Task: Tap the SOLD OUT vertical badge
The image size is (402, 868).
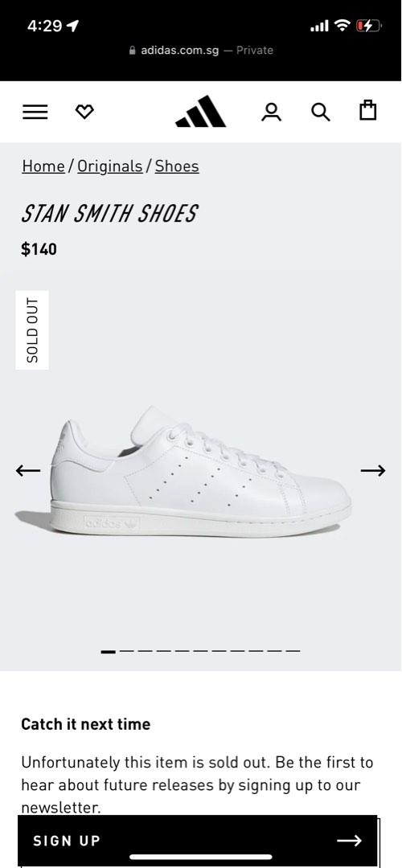Action: point(32,330)
